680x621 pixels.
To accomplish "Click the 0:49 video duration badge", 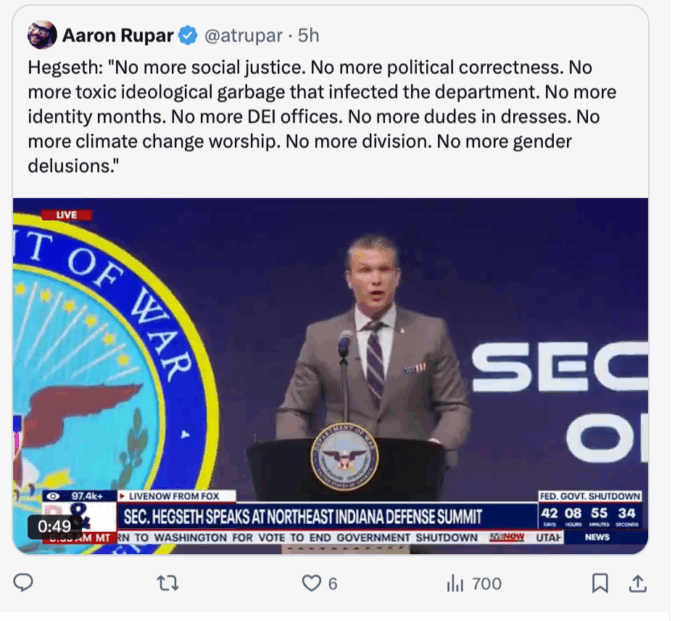I will coord(55,526).
